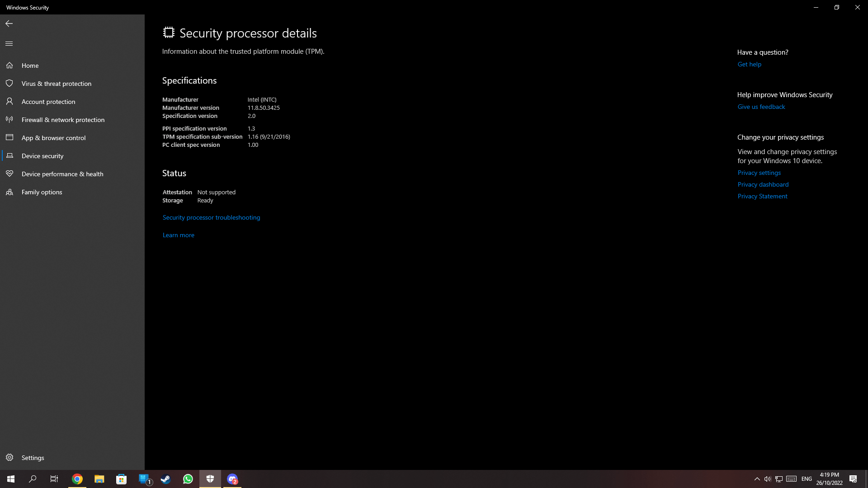
Task: Open Steam from the taskbar
Action: point(165,479)
